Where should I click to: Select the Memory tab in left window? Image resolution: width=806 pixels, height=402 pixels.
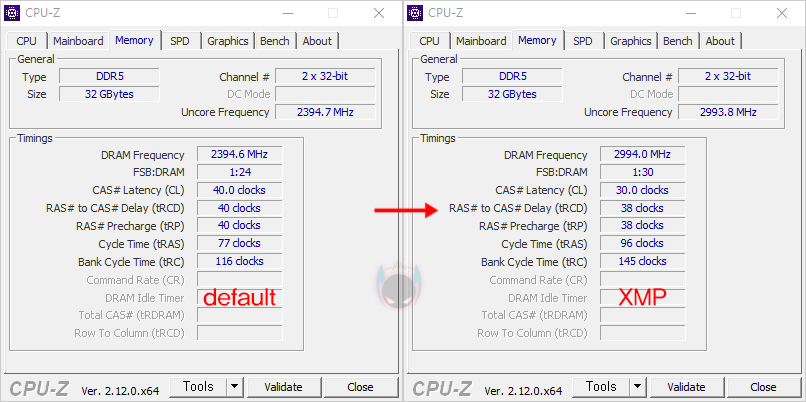click(134, 40)
